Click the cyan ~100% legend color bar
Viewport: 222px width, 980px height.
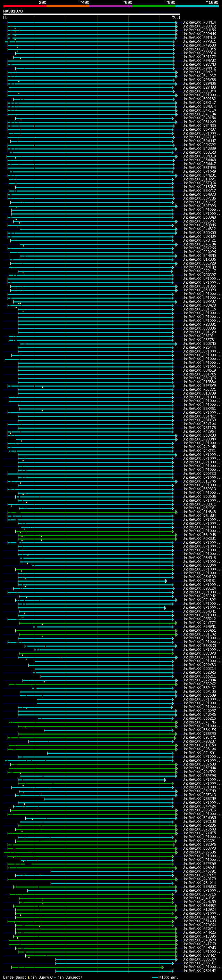pyautogui.click(x=197, y=7)
